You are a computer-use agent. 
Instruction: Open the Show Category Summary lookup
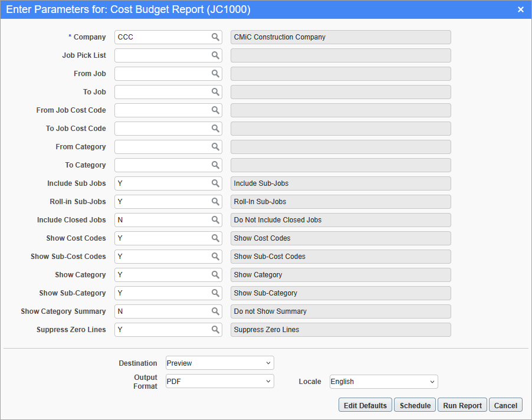[x=216, y=311]
